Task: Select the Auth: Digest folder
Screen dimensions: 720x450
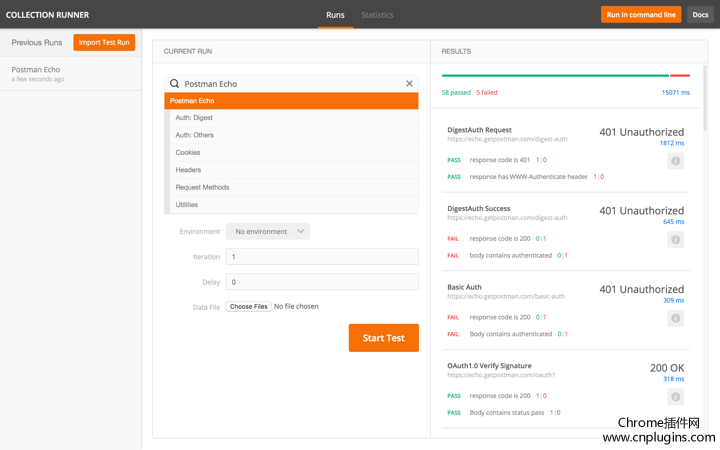Action: tap(294, 118)
